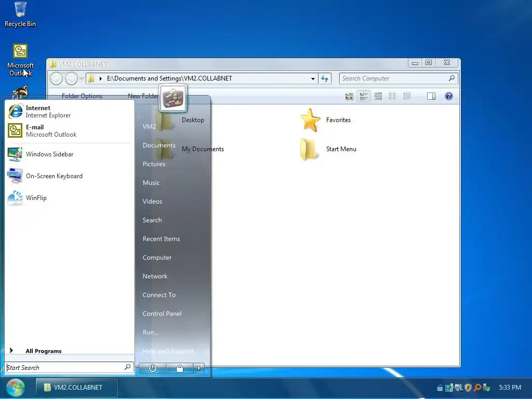532x399 pixels.
Task: Open Help and Support in the Start menu
Action: coord(168,351)
